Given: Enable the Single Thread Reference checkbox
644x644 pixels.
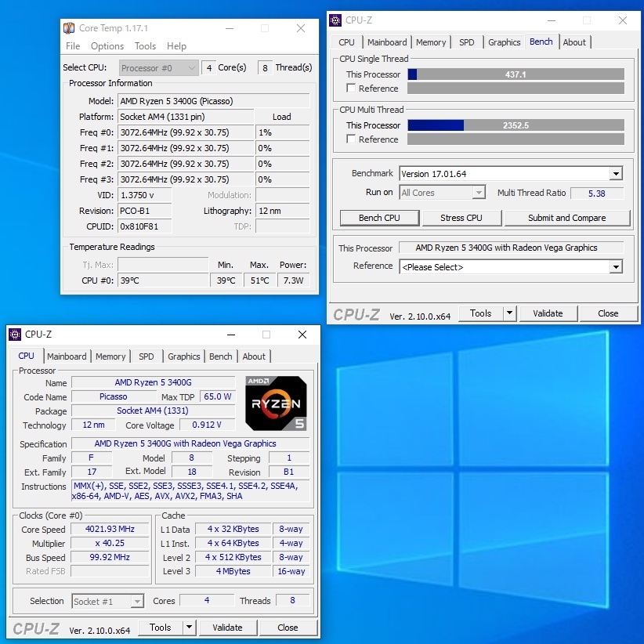Looking at the screenshot, I should (352, 89).
